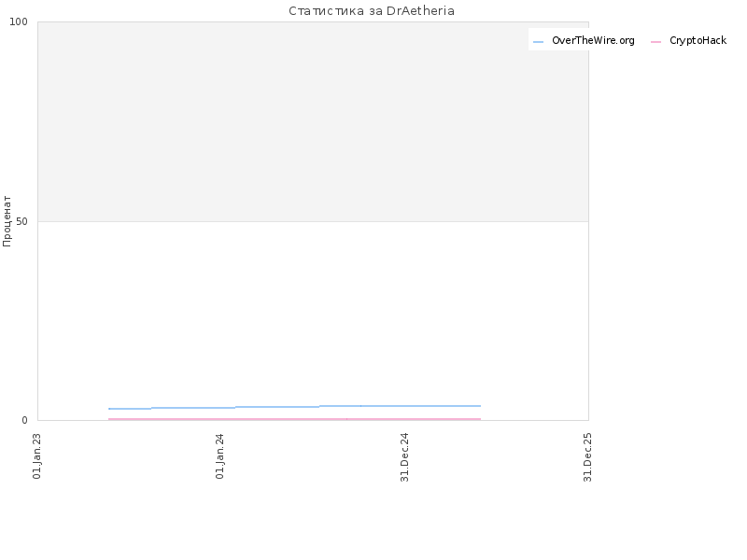Toggle the CryptoHack legend entry
Image resolution: width=747 pixels, height=560 pixels.
tap(689, 41)
